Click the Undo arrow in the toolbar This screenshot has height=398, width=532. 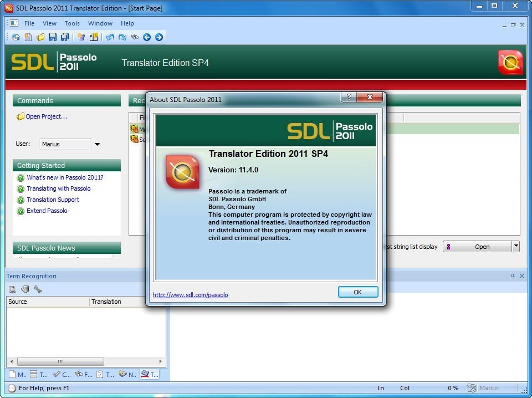tap(110, 37)
